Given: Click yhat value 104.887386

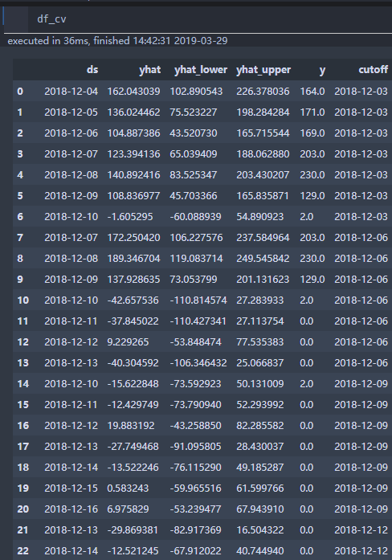Looking at the screenshot, I should (133, 133).
